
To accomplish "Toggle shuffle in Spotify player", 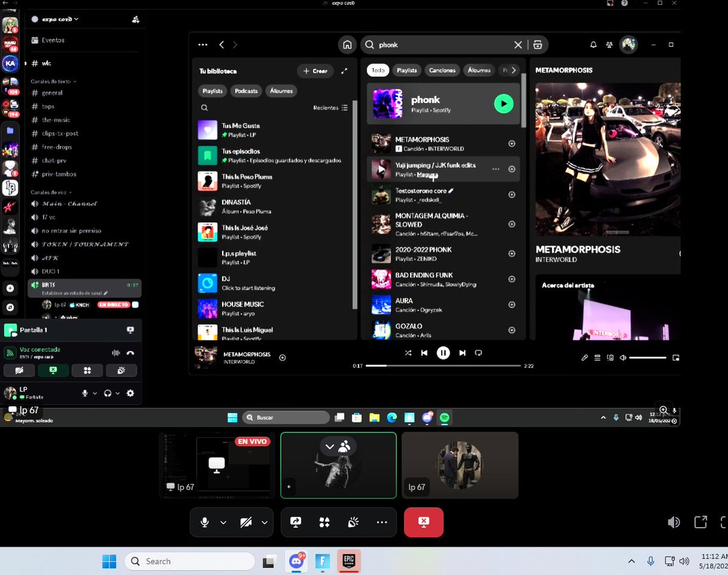I will tap(408, 353).
